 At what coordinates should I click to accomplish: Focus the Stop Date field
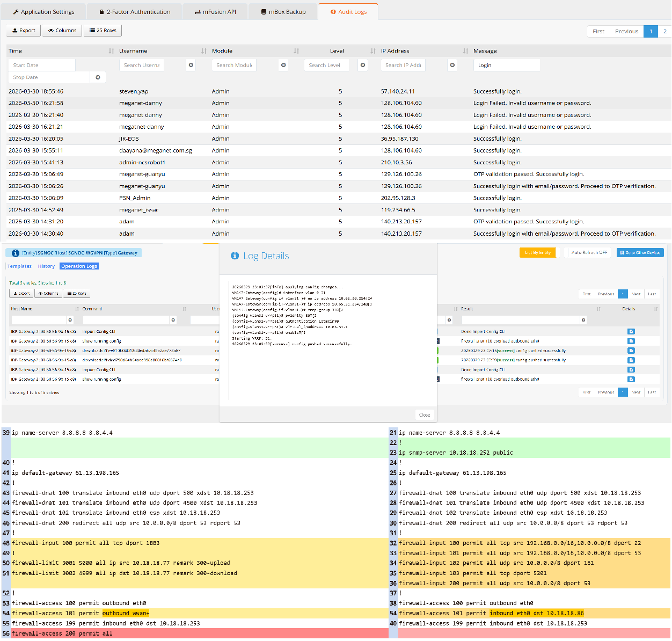coord(49,77)
